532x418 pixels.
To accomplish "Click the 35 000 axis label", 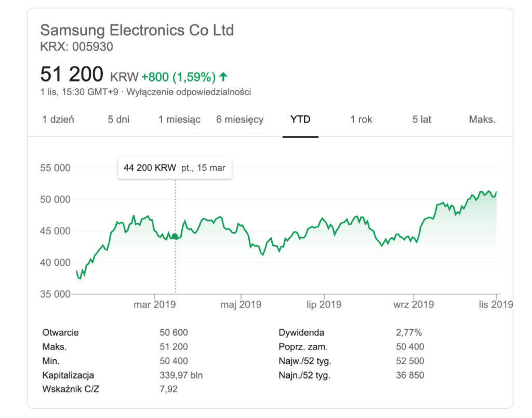I will click(x=55, y=294).
